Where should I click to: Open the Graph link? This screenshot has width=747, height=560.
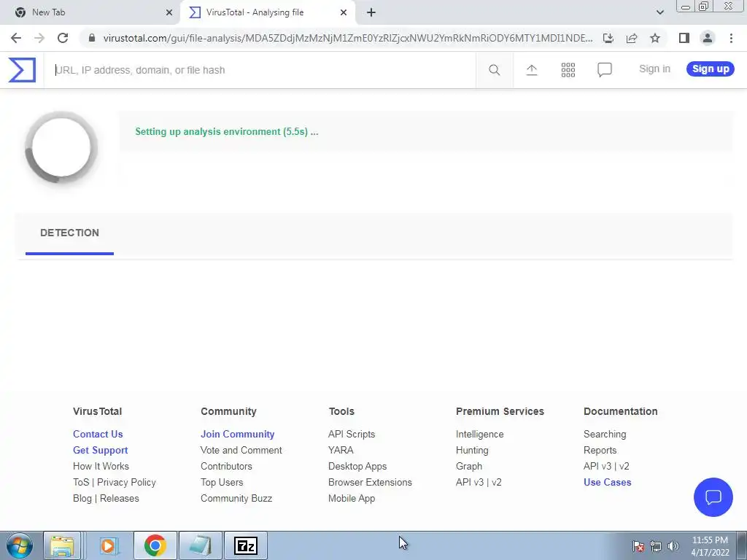[x=469, y=466]
